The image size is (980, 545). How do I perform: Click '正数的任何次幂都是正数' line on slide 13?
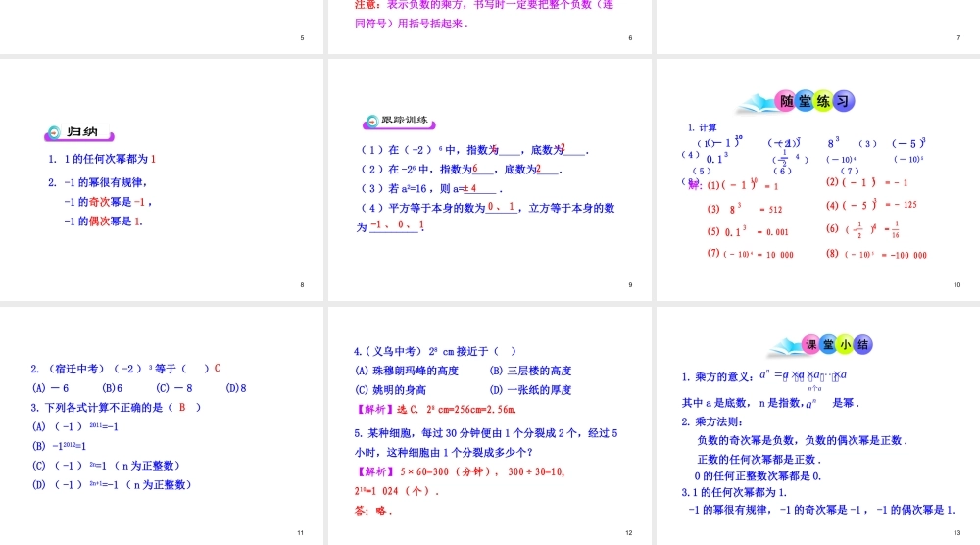click(759, 460)
